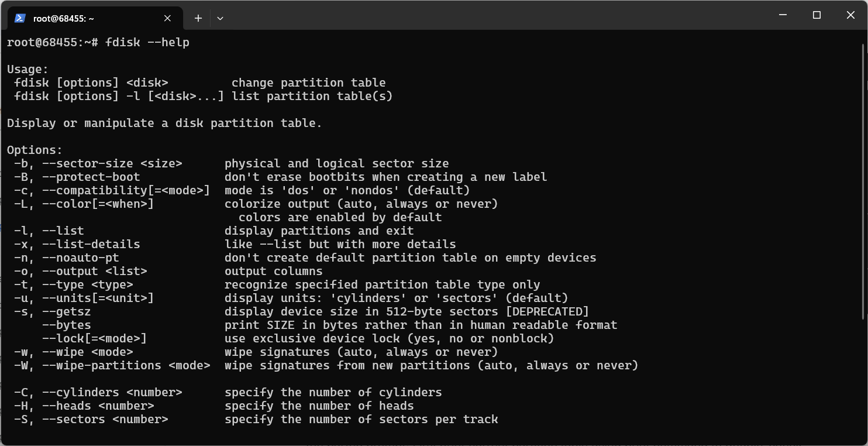Click the 'Options:' heading line

pyautogui.click(x=35, y=150)
